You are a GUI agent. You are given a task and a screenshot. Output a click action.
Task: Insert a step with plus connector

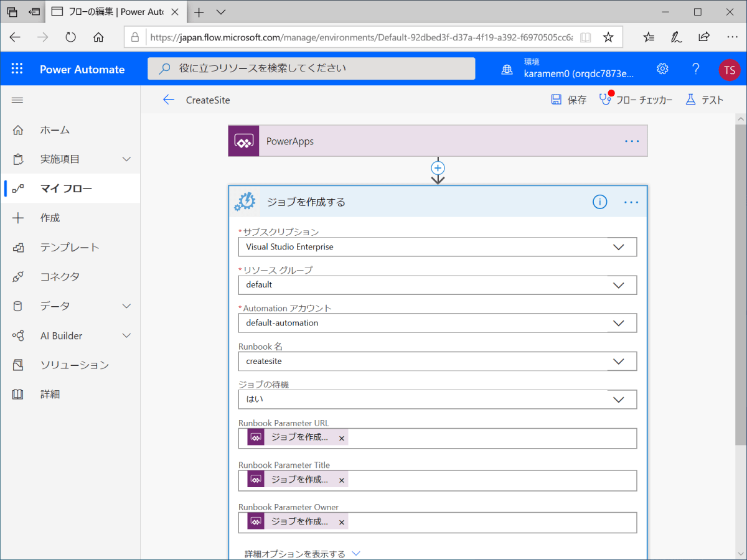coord(438,168)
